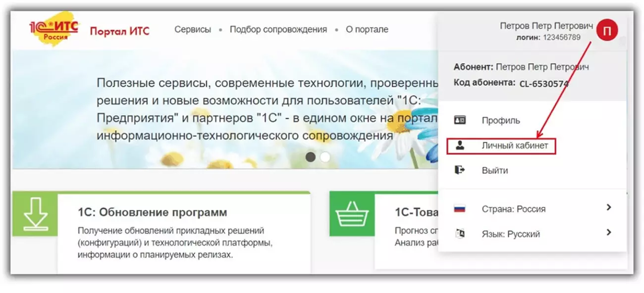Screen dimensions: 644x293
Task: Open the Язык: Русский language selector
Action: click(x=511, y=234)
